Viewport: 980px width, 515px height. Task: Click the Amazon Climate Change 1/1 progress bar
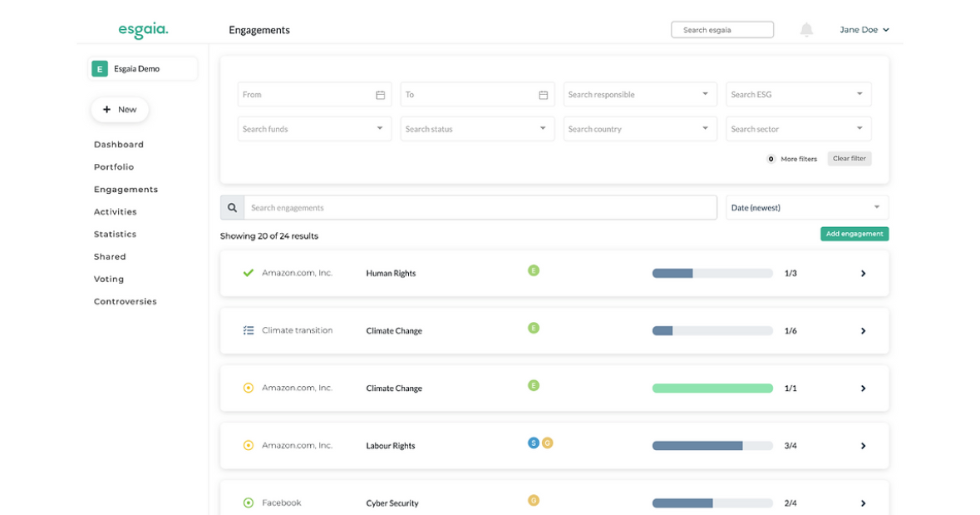712,388
